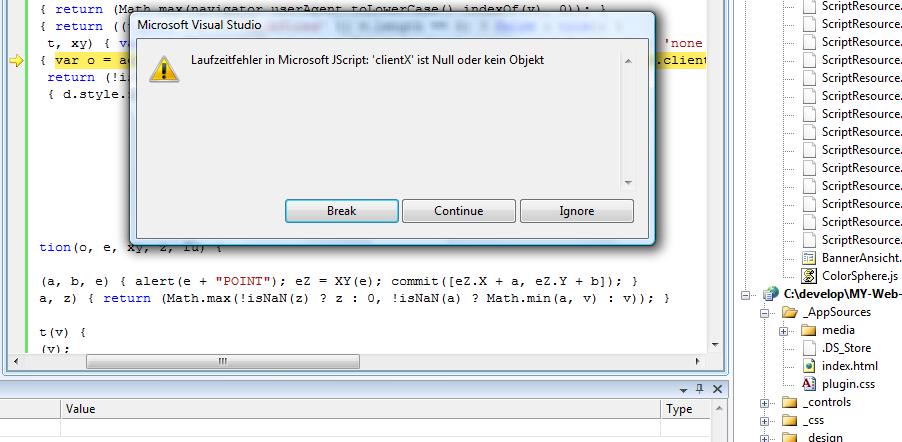The image size is (902, 442).
Task: Click the warning icon in the dialog
Action: click(x=164, y=68)
